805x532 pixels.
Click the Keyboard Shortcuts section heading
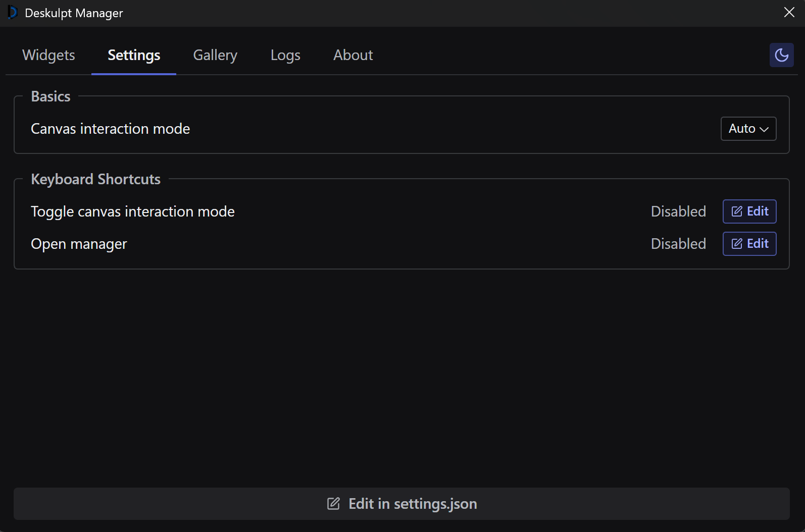pyautogui.click(x=95, y=179)
